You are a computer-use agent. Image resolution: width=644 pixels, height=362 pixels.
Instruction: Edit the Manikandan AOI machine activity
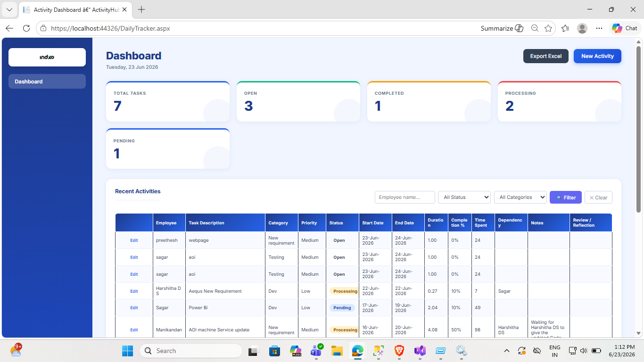point(134,330)
